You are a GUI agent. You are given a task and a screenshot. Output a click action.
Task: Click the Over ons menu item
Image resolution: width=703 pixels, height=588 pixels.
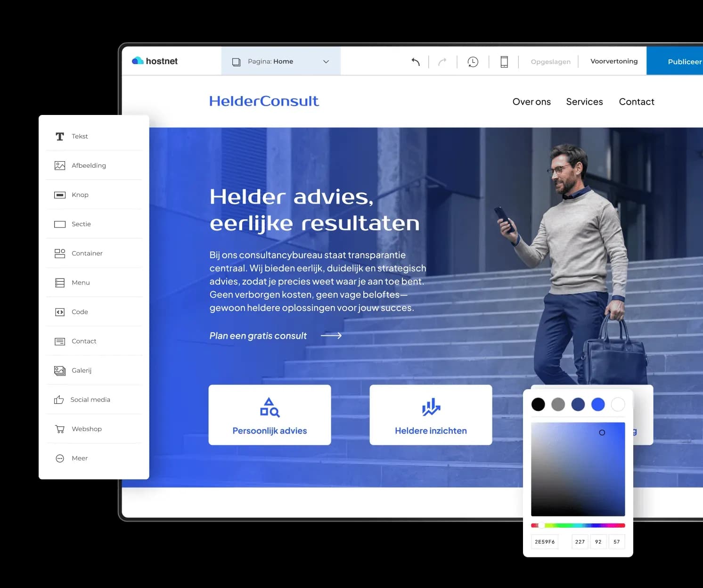pyautogui.click(x=531, y=102)
